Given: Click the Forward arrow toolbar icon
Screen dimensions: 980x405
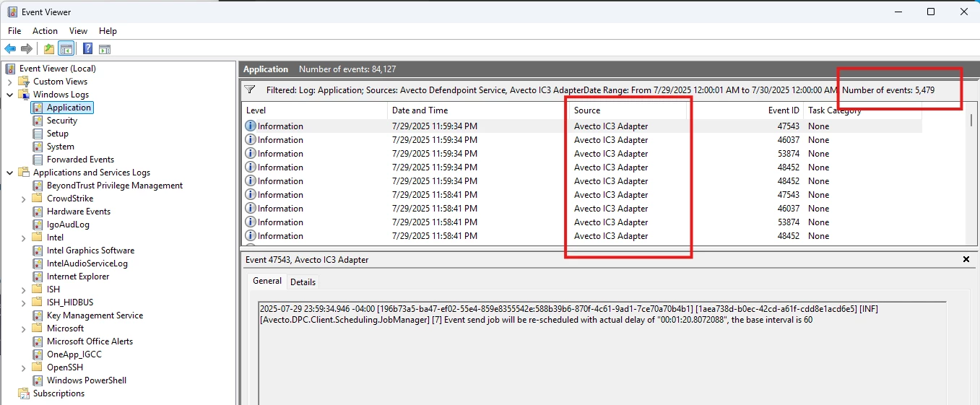Looking at the screenshot, I should [x=27, y=49].
